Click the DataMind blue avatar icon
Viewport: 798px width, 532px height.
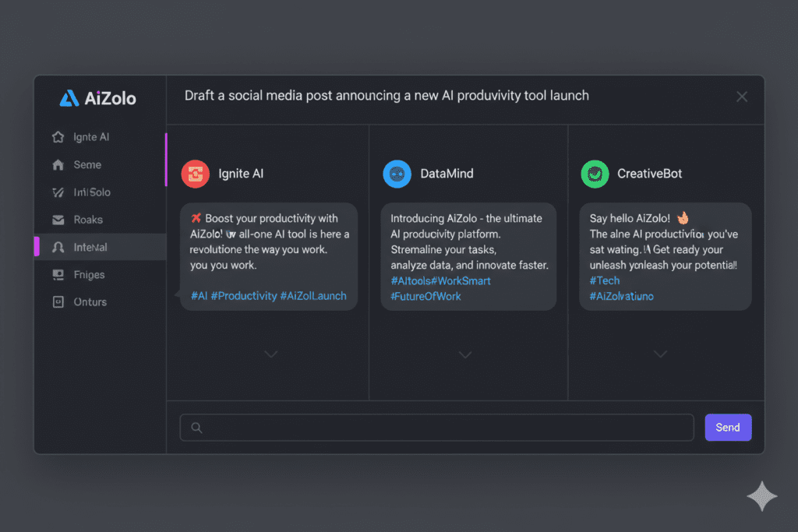click(397, 174)
